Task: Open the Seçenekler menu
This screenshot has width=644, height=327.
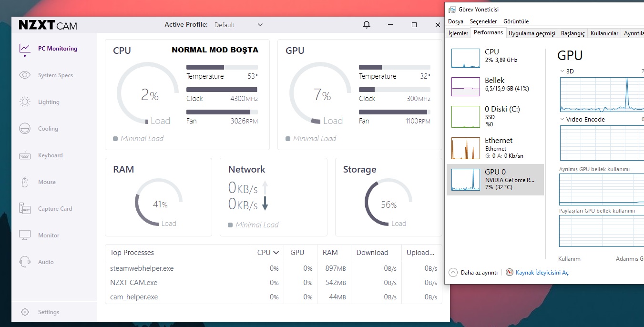Action: point(483,21)
